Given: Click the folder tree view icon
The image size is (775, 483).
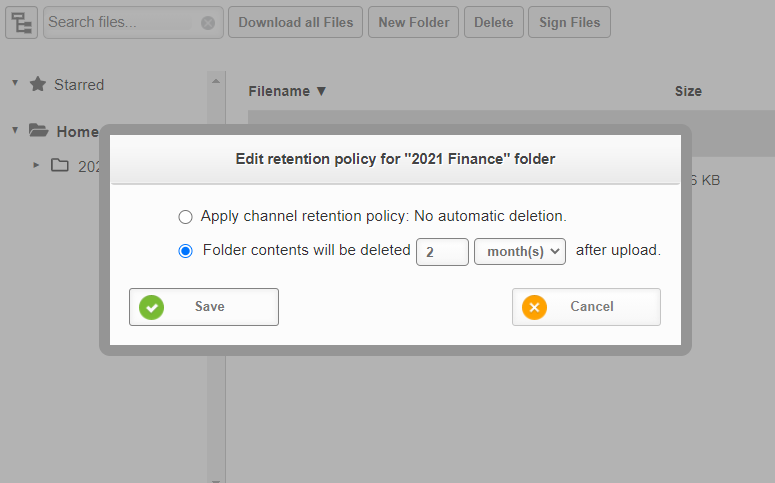Looking at the screenshot, I should [x=21, y=22].
